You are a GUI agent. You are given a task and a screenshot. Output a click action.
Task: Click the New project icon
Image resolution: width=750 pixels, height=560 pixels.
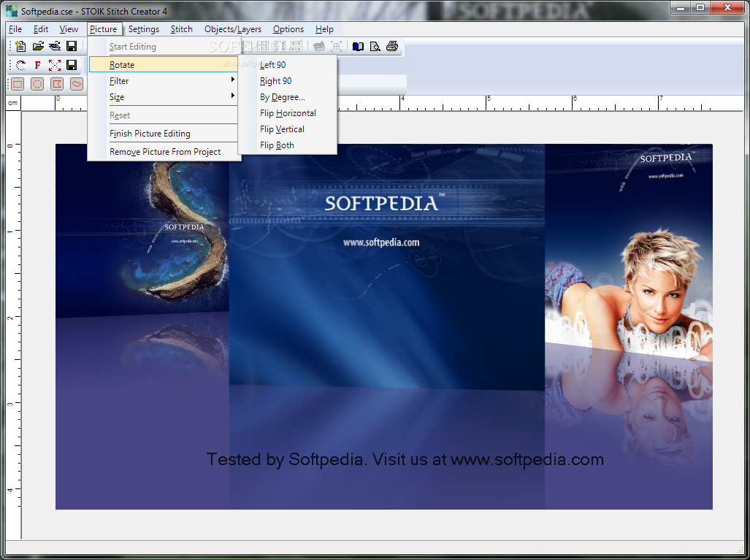pos(20,47)
